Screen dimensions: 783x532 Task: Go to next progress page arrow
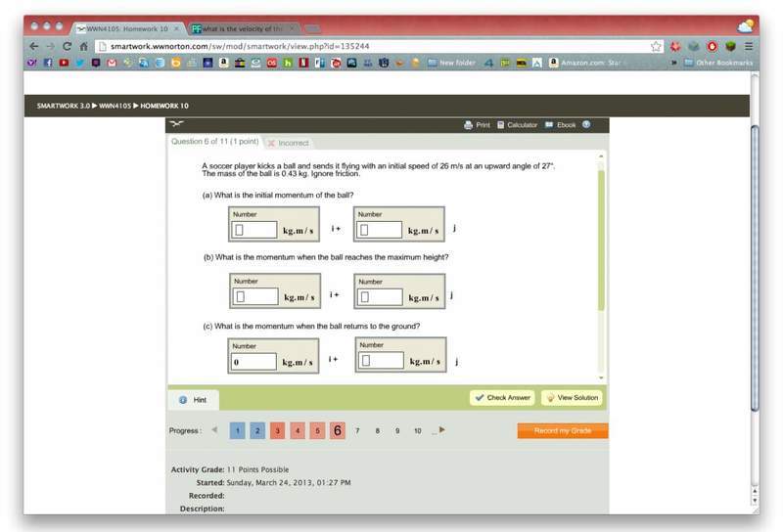coord(442,429)
